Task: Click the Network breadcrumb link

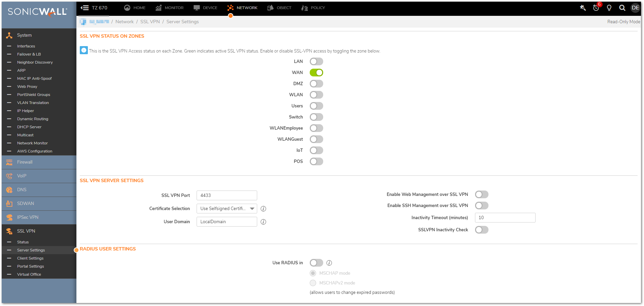Action: (x=125, y=22)
